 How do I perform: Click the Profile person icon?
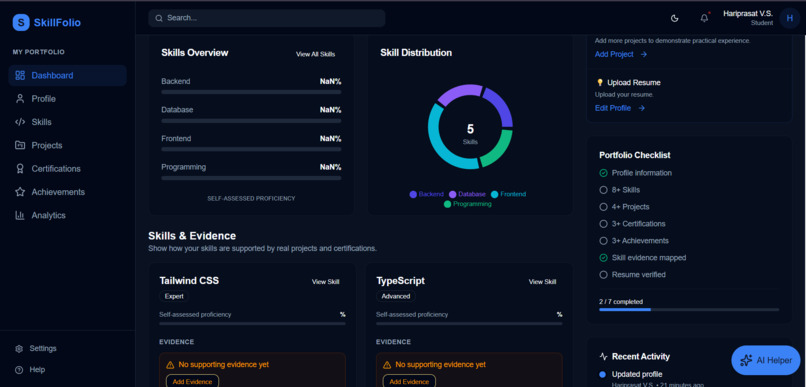pyautogui.click(x=20, y=99)
